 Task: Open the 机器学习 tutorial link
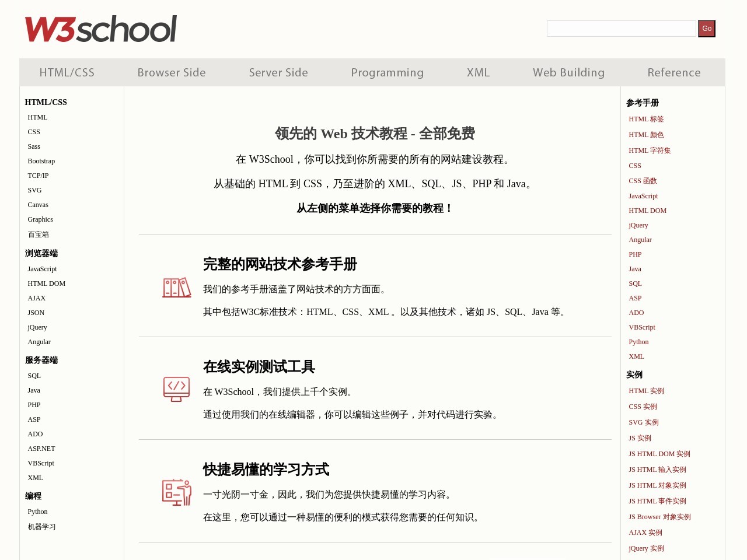[x=42, y=527]
